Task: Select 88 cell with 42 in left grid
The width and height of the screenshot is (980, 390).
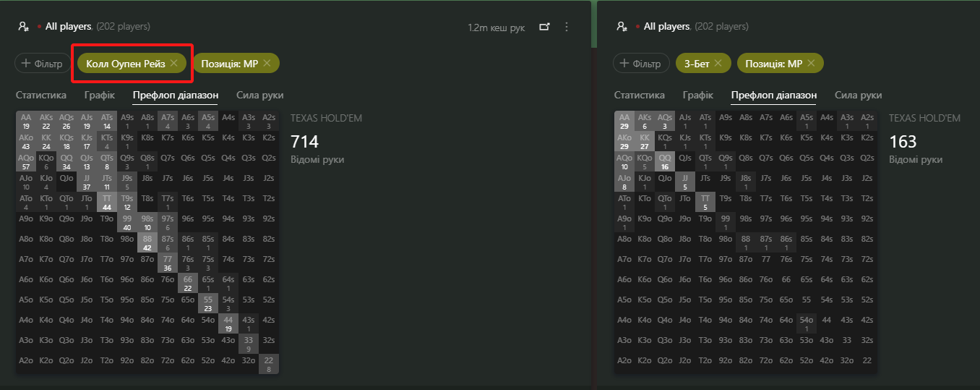Action: tap(147, 242)
